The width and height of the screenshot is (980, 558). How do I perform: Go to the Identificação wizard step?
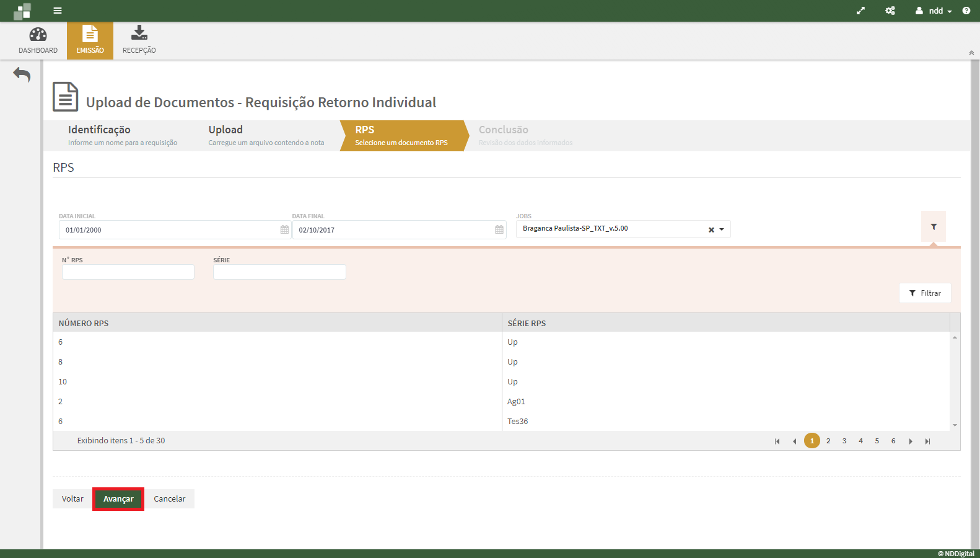[x=123, y=135]
